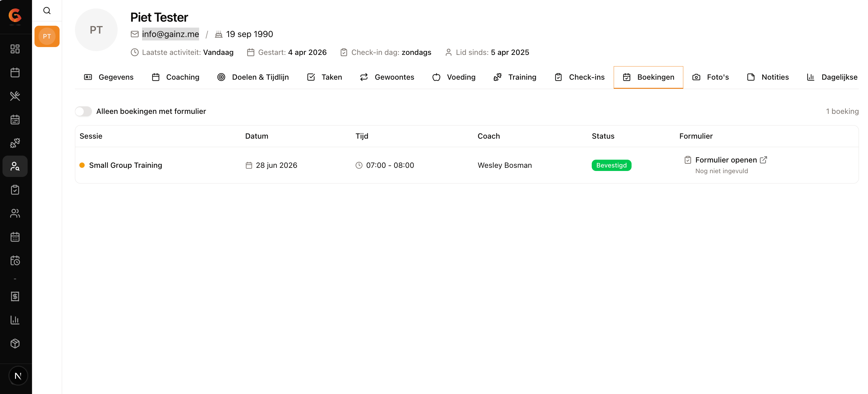The height and width of the screenshot is (394, 868).
Task: Click the Tijd column header
Action: point(362,136)
